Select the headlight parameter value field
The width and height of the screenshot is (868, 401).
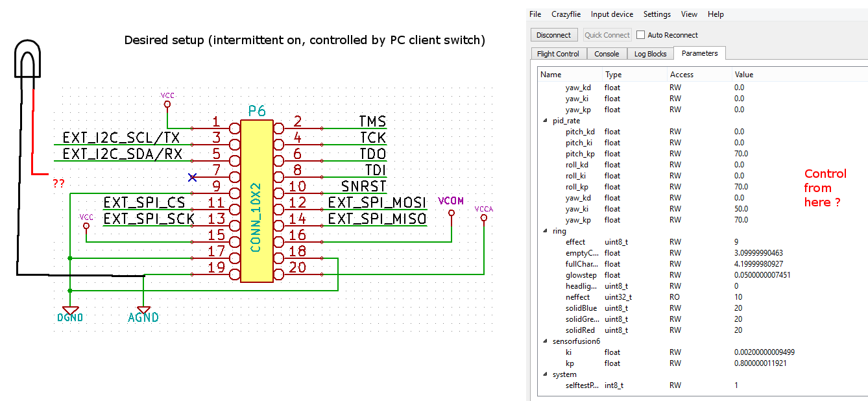736,286
